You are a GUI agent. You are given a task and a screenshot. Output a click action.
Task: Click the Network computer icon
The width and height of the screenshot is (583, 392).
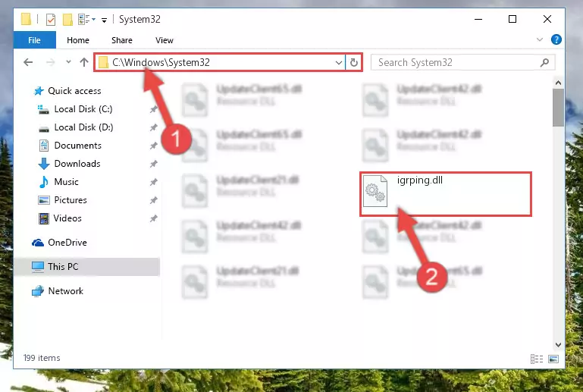click(38, 291)
